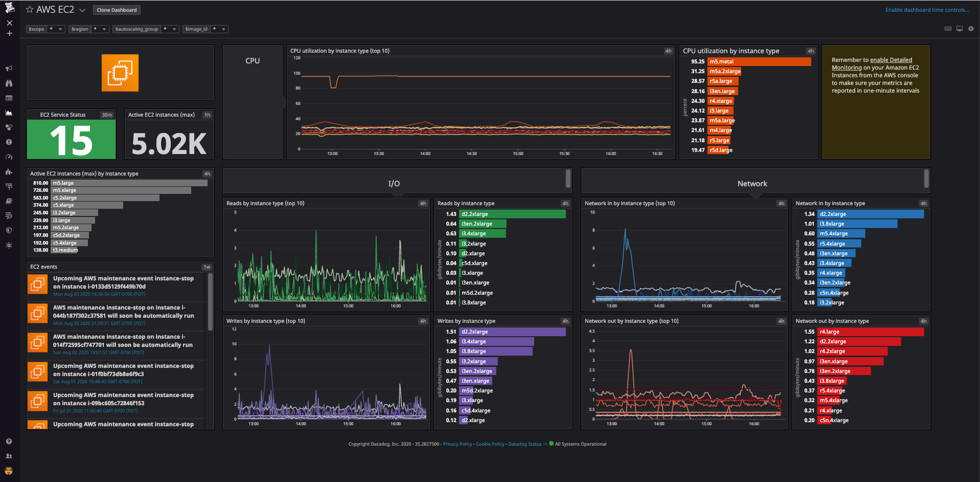Open the Privacy Policy link in footer

click(x=457, y=444)
